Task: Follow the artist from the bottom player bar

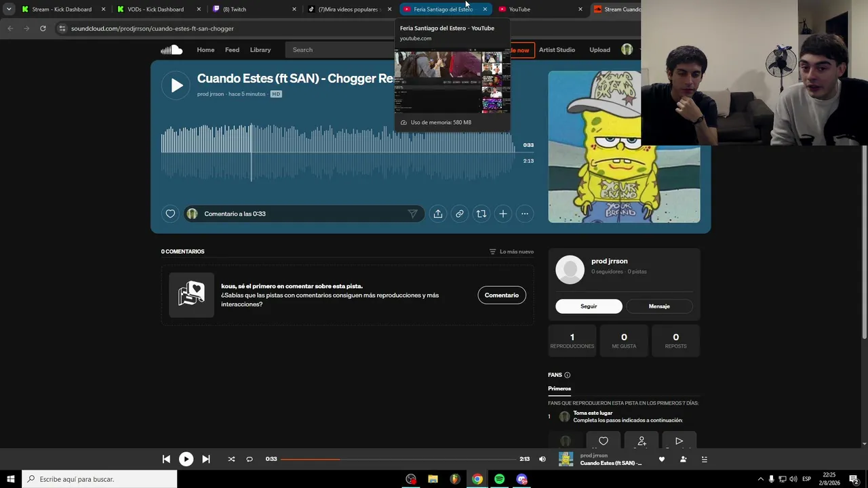Action: (683, 459)
